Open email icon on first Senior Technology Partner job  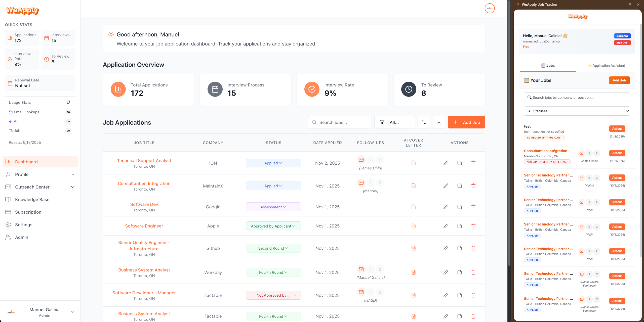pyautogui.click(x=581, y=178)
